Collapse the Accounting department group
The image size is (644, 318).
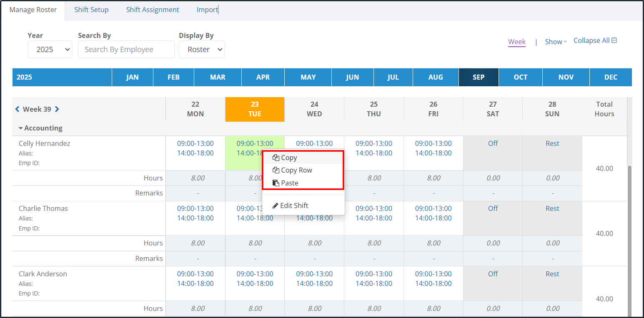pos(21,128)
